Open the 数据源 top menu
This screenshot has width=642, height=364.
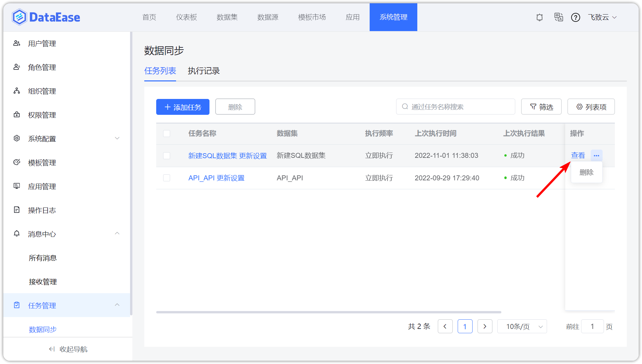coord(268,17)
